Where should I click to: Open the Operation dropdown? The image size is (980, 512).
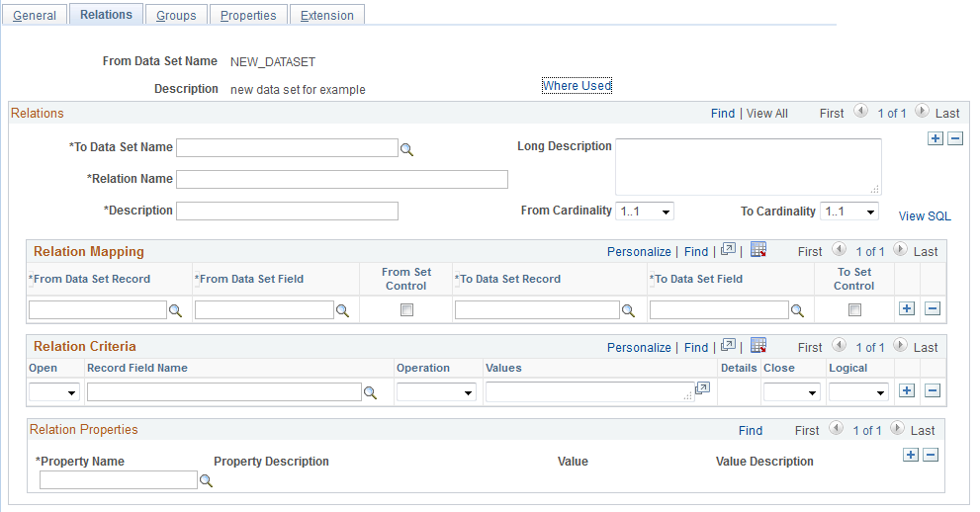(436, 392)
